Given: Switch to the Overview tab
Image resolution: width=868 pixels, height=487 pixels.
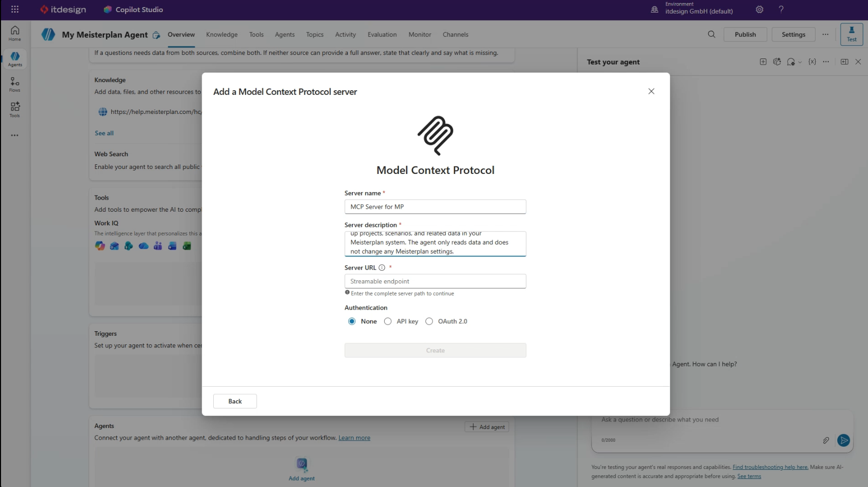Looking at the screenshot, I should [x=181, y=34].
